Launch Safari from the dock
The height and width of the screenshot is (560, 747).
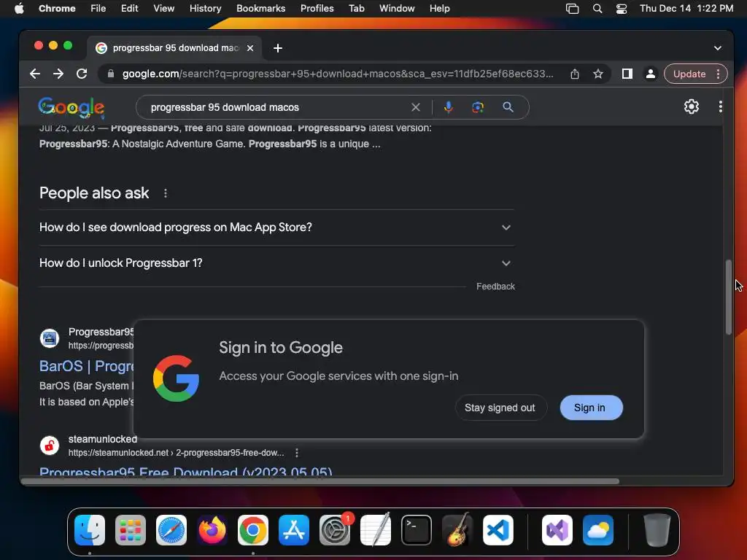point(171,530)
